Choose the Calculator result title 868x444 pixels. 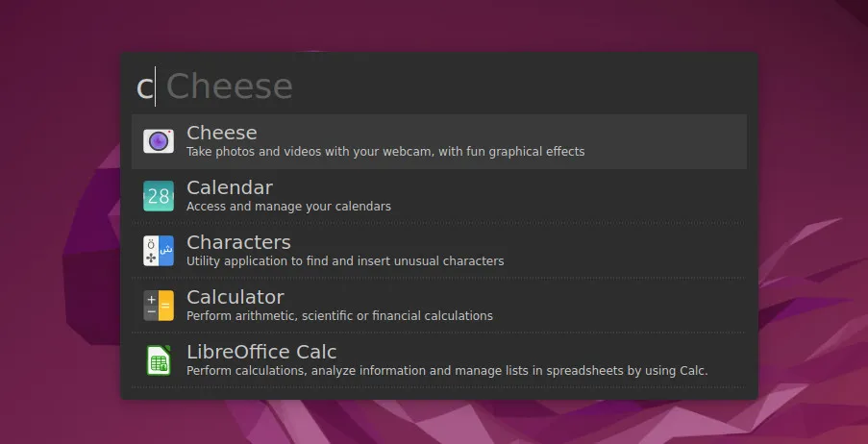236,297
